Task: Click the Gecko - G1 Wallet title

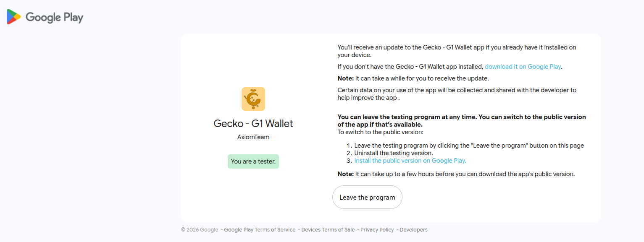Action: click(x=253, y=124)
